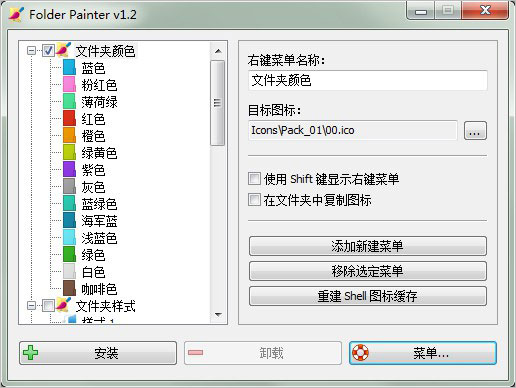Select 绿黄色 in the color tree
The height and width of the screenshot is (388, 516).
click(x=99, y=153)
